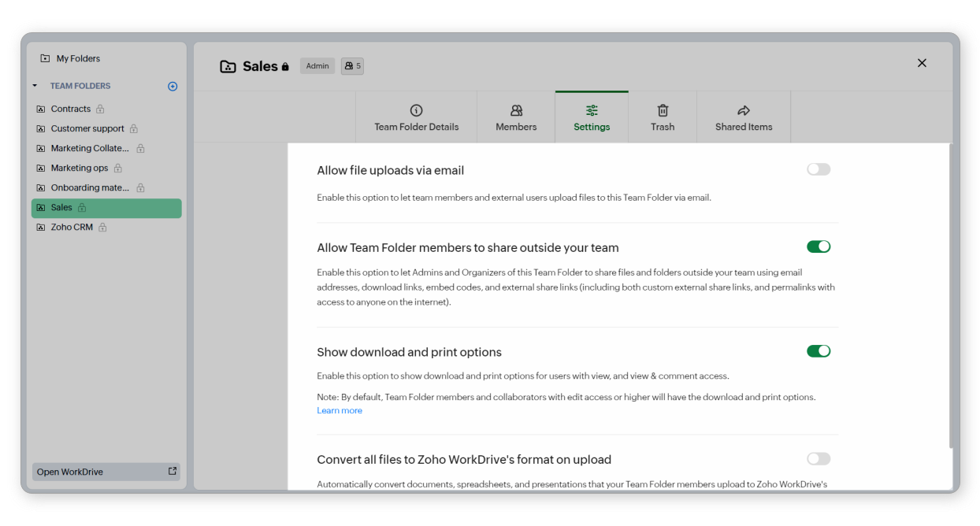Disable sharing outside your team toggle
The width and height of the screenshot is (980, 526).
point(818,246)
